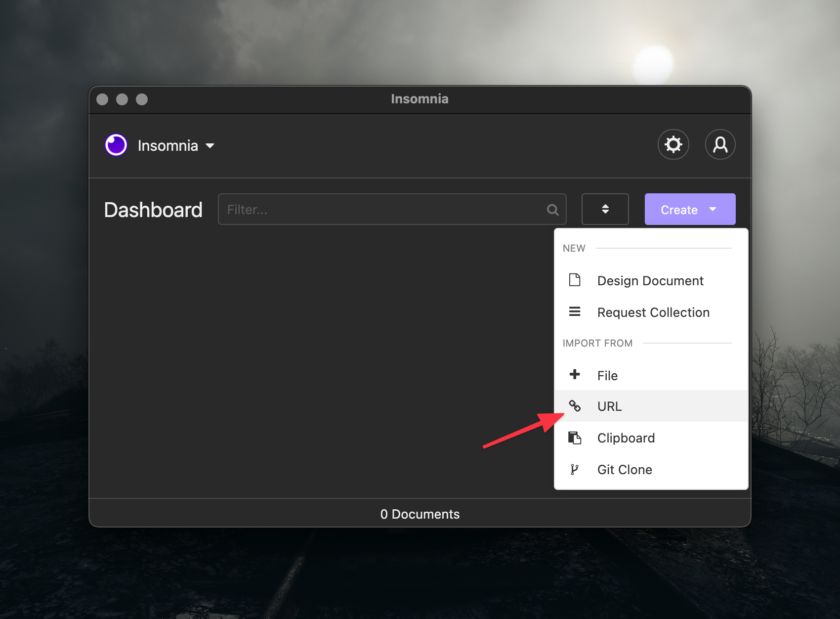Click the Request Collection list icon
The width and height of the screenshot is (840, 619).
click(575, 311)
